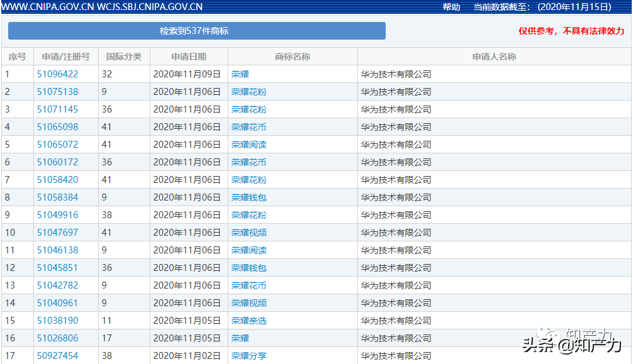Open trademark 荣耀花粉 in row 2

coord(249,92)
